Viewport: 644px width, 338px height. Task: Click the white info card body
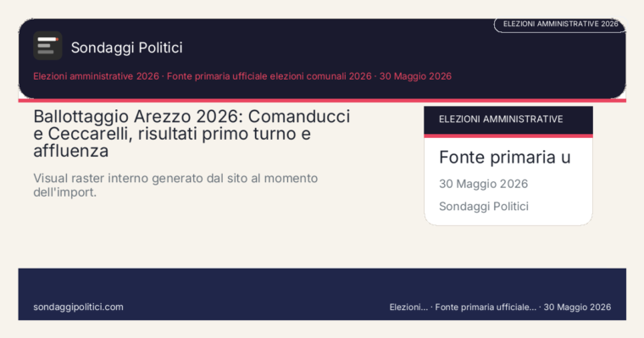click(508, 181)
